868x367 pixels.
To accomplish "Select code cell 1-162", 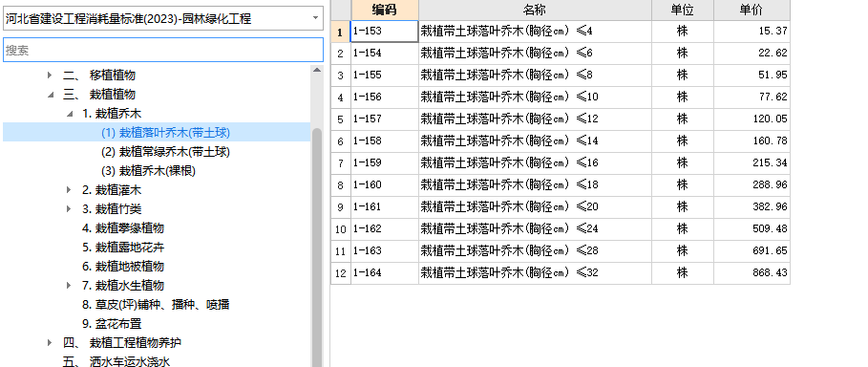I will [385, 229].
